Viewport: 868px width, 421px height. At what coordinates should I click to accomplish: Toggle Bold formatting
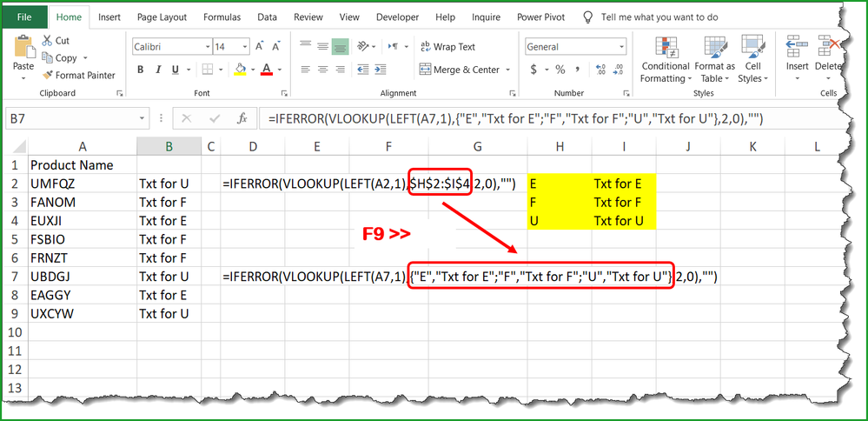[141, 70]
